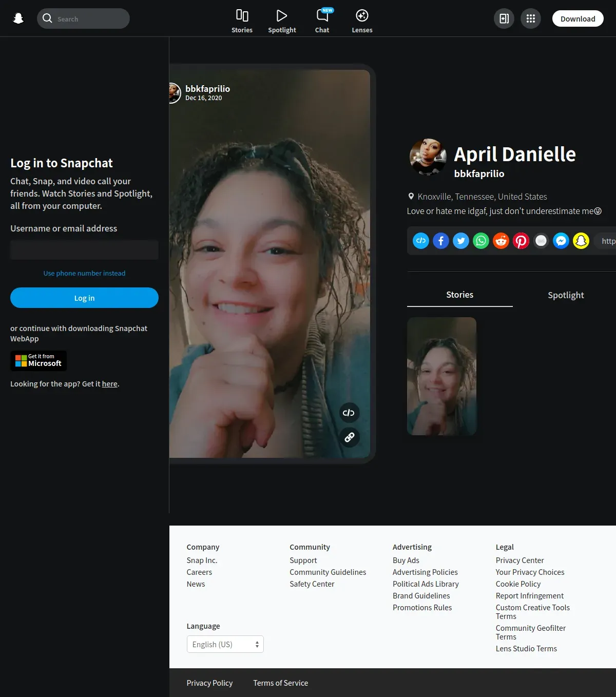This screenshot has height=697, width=616.
Task: Click the embed code icon on story
Action: (x=349, y=413)
